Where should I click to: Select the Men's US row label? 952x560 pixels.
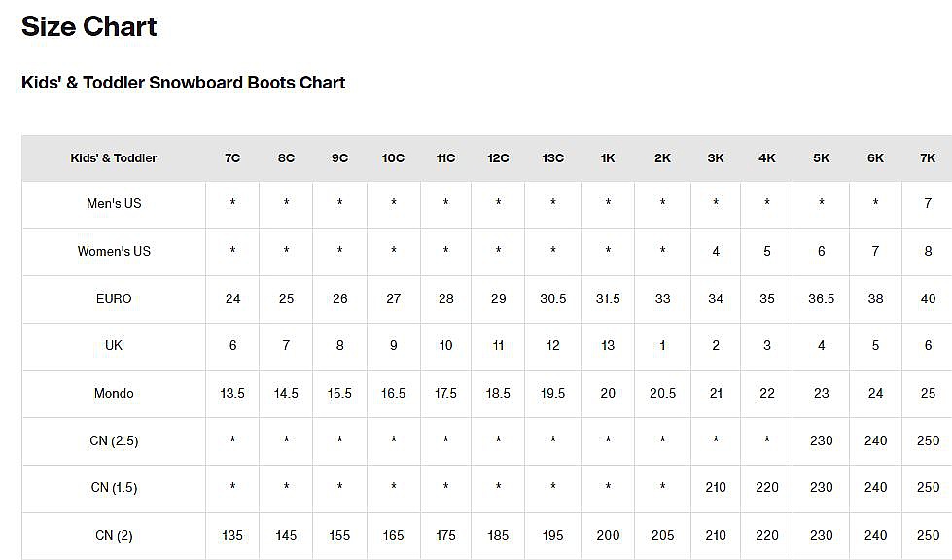114,204
